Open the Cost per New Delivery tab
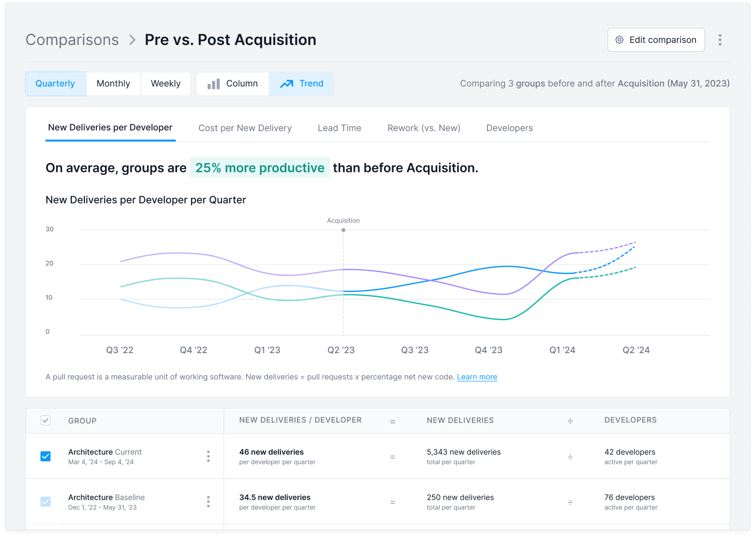Screen dimensions: 756x538 tap(245, 128)
